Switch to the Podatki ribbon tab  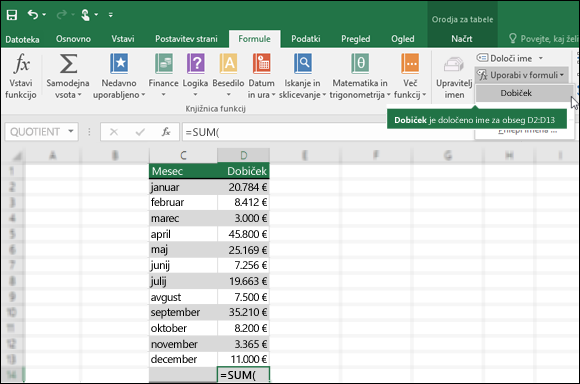coord(306,39)
